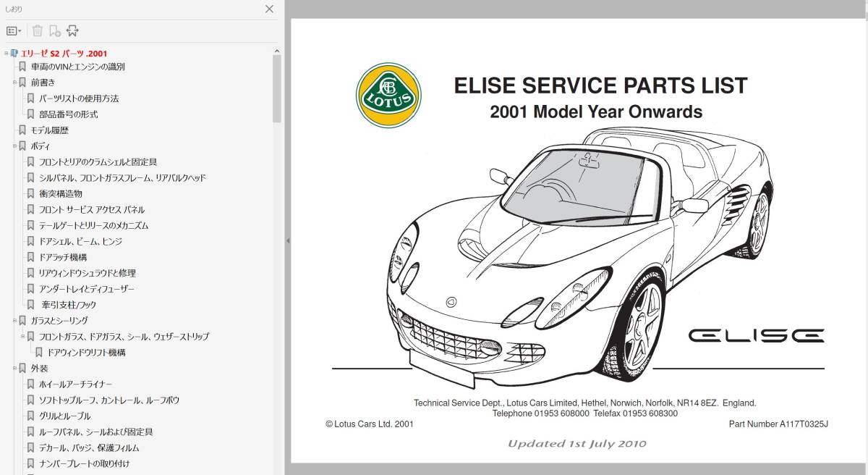This screenshot has width=868, height=475.
Task: Open ナンバープレートの取り付け bookmark
Action: point(85,463)
